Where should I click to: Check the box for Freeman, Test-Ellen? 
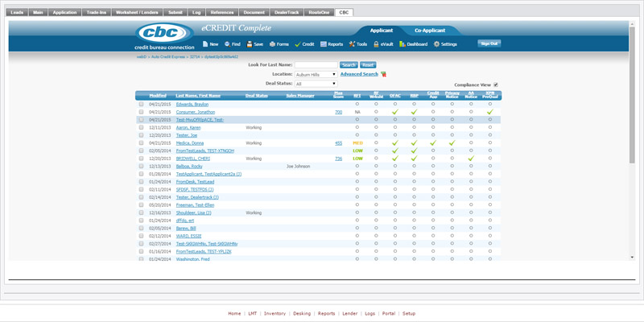click(x=142, y=205)
